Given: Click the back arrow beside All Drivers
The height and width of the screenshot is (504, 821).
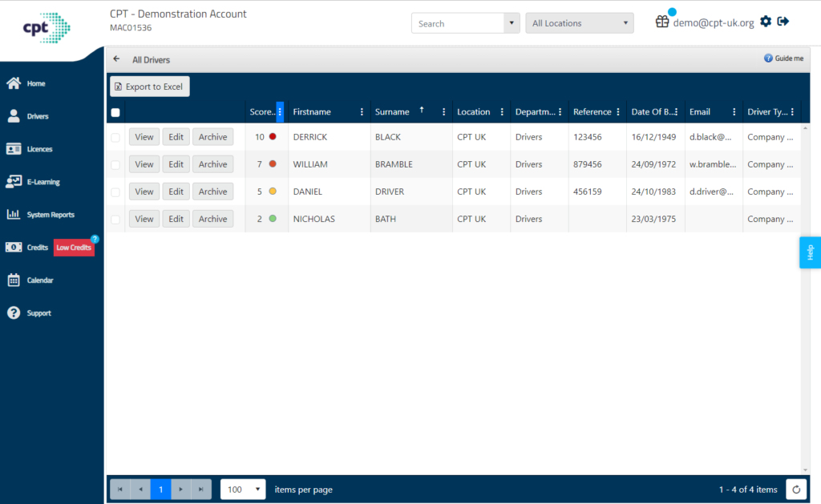Looking at the screenshot, I should pyautogui.click(x=116, y=59).
